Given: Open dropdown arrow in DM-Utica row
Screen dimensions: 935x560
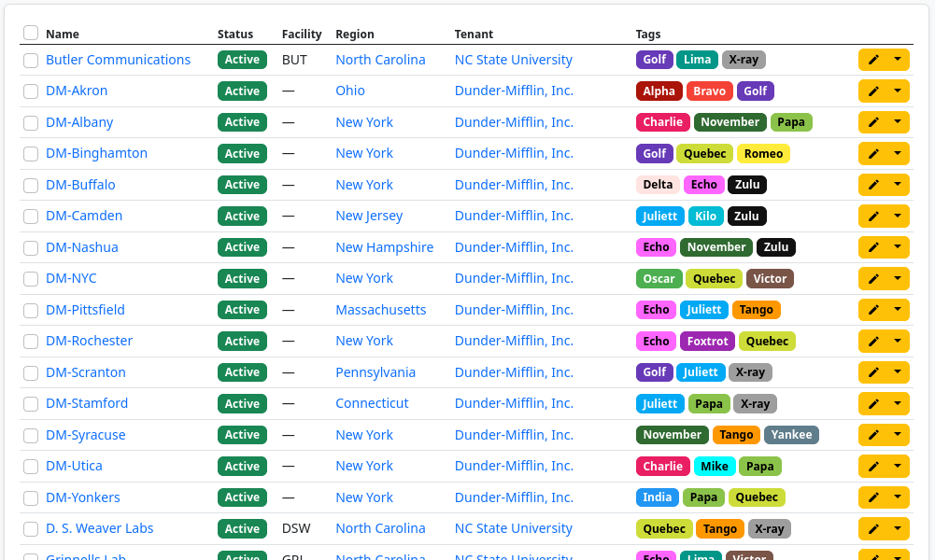Looking at the screenshot, I should pos(898,467).
